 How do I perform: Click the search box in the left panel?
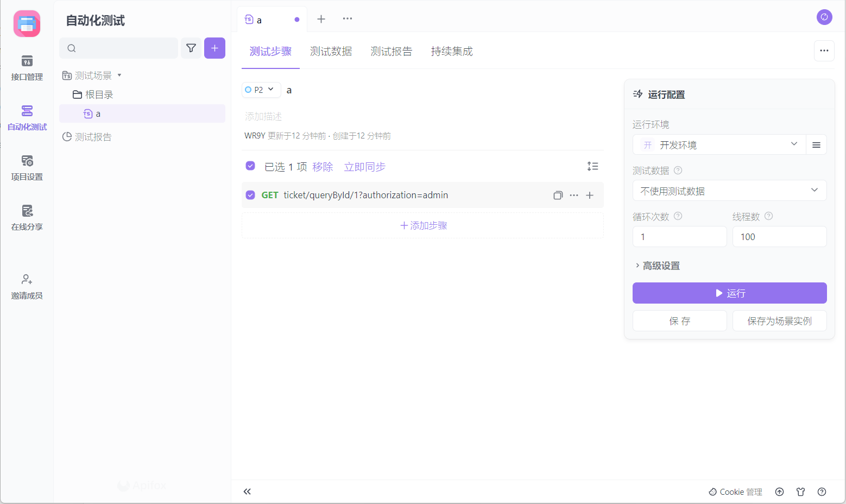click(118, 48)
